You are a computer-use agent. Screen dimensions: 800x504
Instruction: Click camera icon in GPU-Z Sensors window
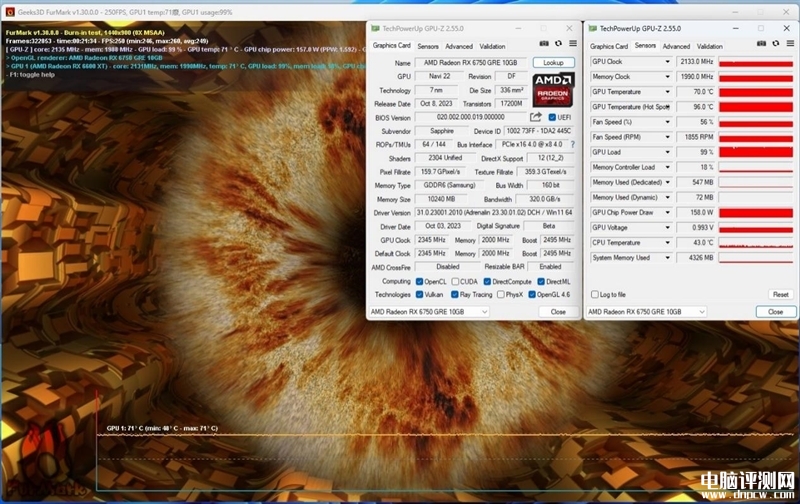[x=761, y=44]
